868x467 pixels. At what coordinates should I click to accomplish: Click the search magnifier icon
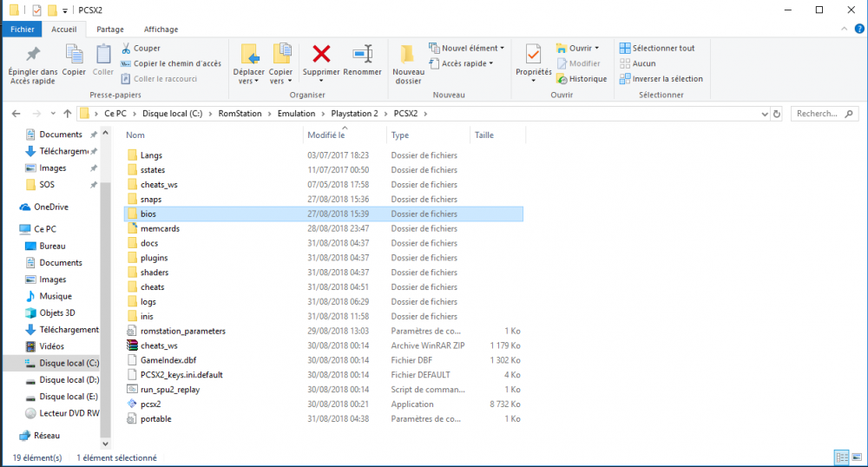point(849,114)
